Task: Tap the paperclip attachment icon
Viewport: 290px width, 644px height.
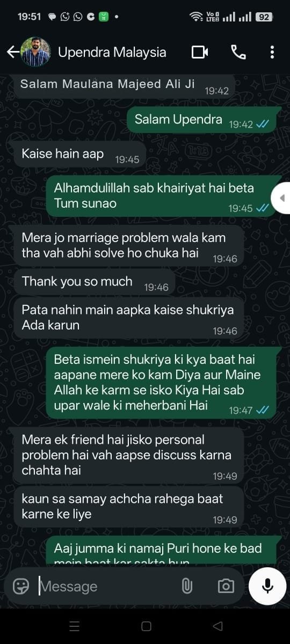Action: [187, 586]
